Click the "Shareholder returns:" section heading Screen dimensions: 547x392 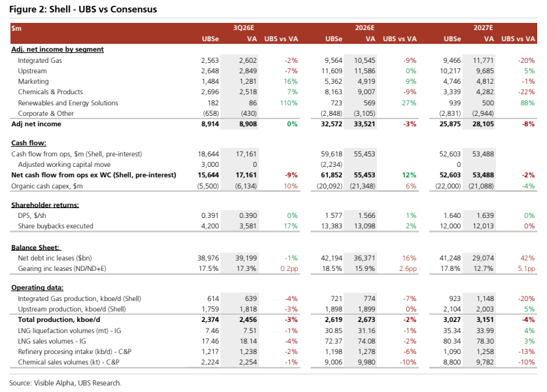[x=45, y=205]
